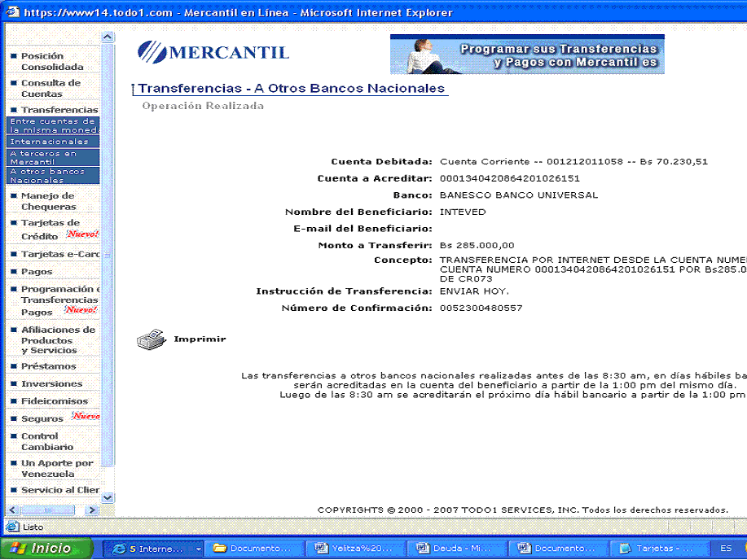Click the Inicio start button
The image size is (747, 560).
(x=46, y=549)
